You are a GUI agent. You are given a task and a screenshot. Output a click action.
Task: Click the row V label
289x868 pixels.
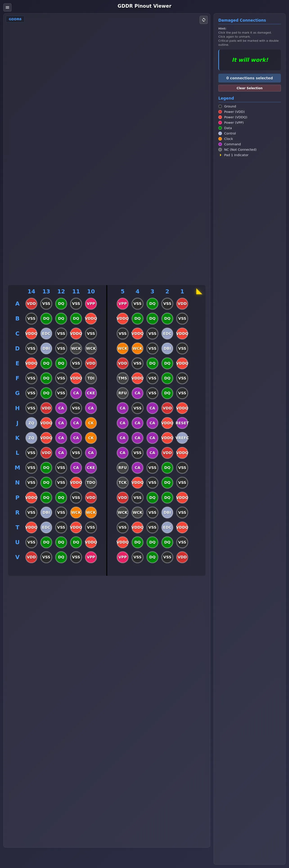(17, 557)
